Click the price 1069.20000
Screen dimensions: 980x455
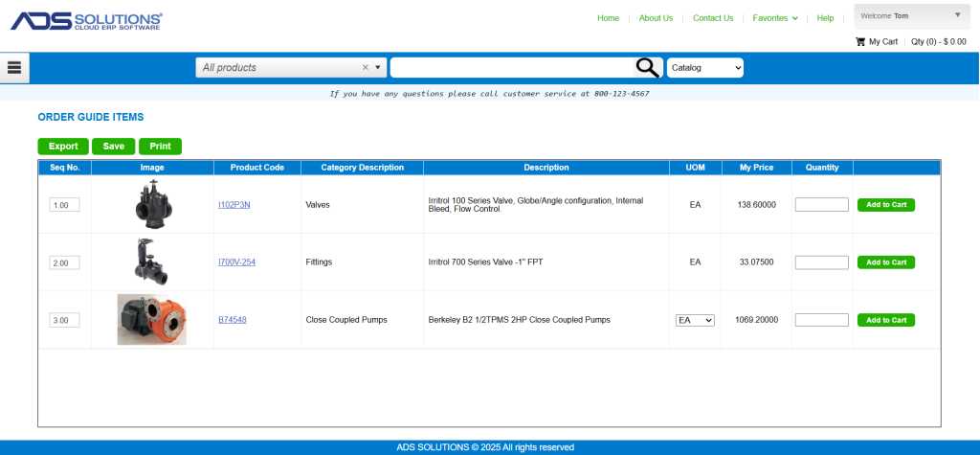pyautogui.click(x=757, y=320)
